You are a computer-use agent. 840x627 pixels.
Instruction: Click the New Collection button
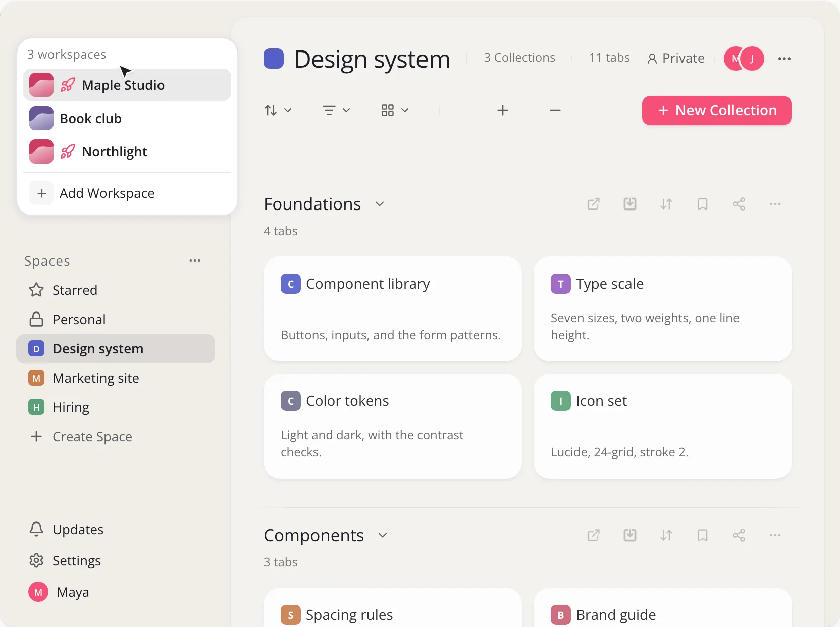[x=717, y=111]
